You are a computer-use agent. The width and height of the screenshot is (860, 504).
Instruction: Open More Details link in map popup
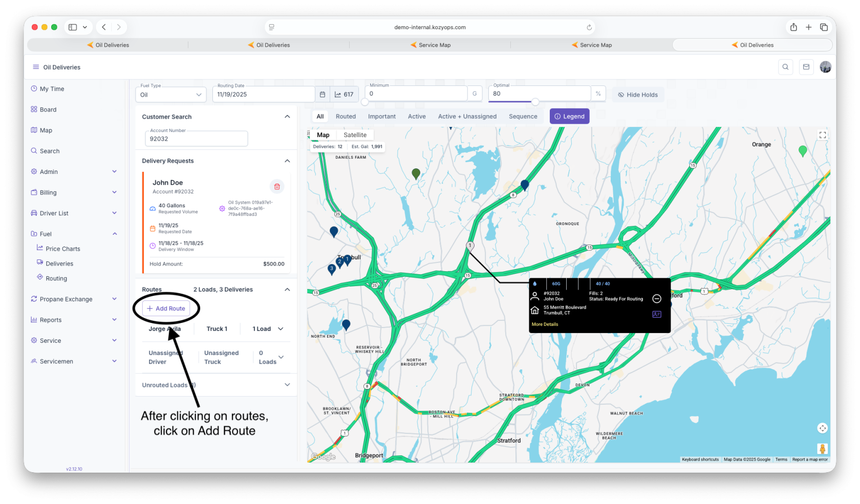coord(545,324)
